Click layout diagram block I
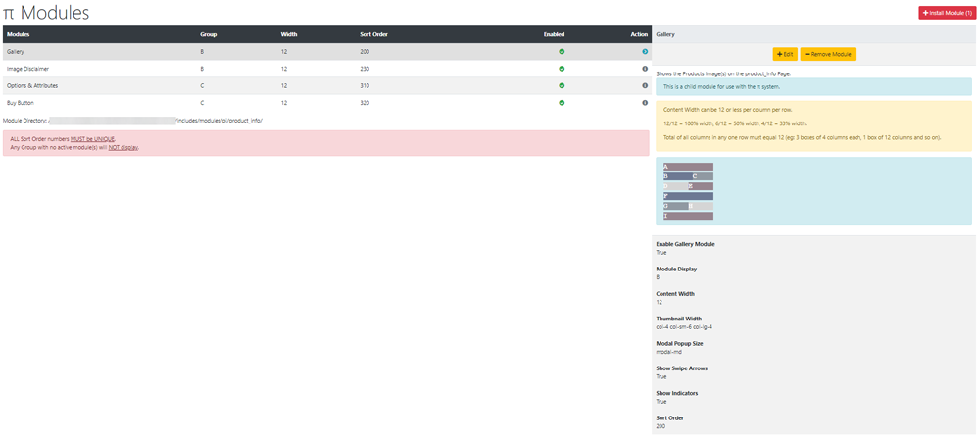This screenshot has height=441, width=980. [x=688, y=216]
